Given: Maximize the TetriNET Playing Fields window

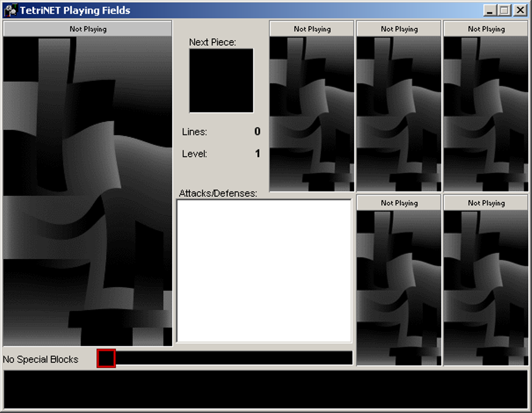Looking at the screenshot, I should coord(505,10).
